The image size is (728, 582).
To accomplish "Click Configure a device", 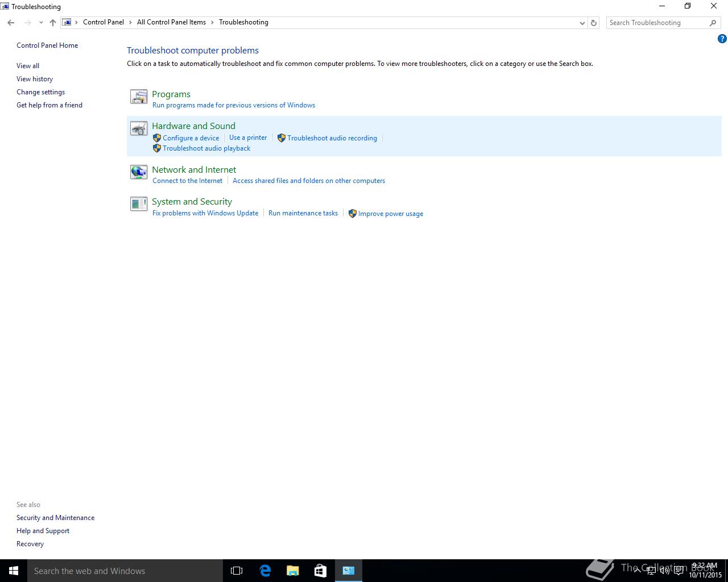I will click(x=191, y=138).
